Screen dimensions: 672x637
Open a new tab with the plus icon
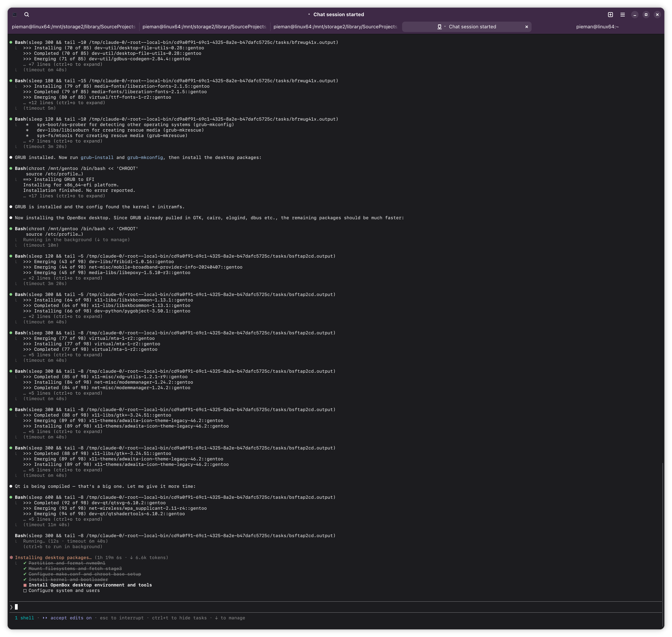pos(610,15)
